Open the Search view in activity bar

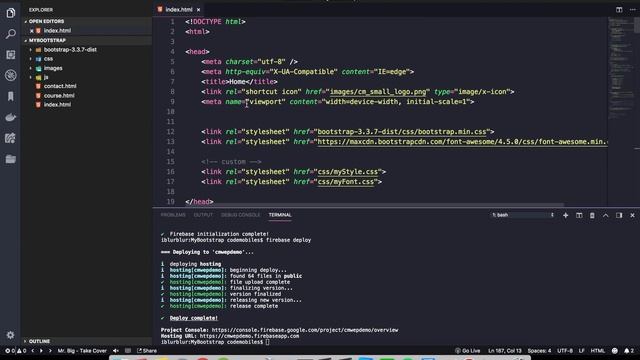(x=11, y=34)
